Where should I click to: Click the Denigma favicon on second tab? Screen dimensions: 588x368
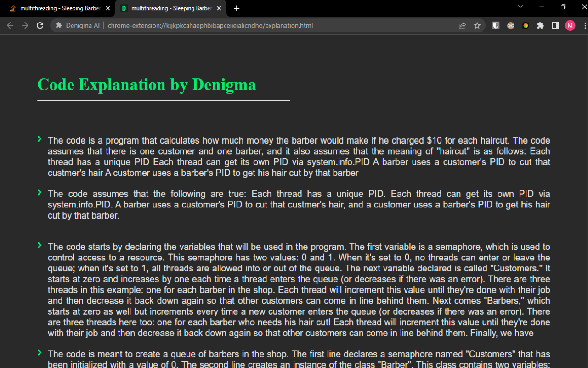(124, 8)
